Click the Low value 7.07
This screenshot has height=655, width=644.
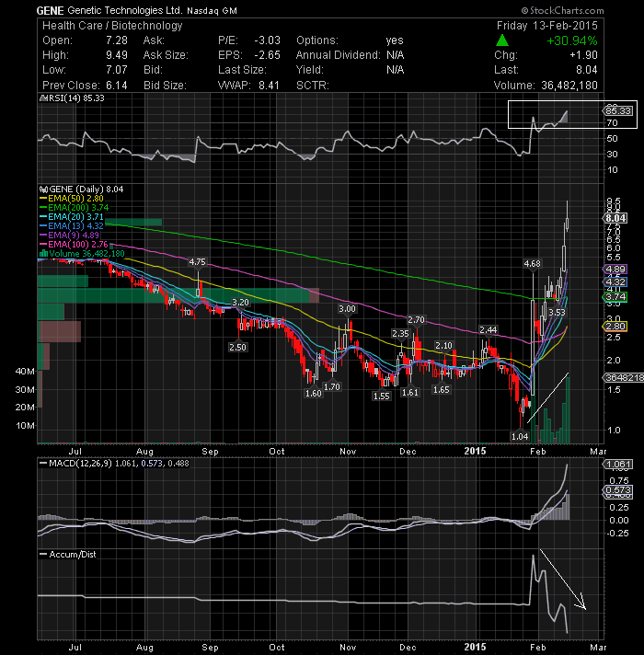coord(117,70)
